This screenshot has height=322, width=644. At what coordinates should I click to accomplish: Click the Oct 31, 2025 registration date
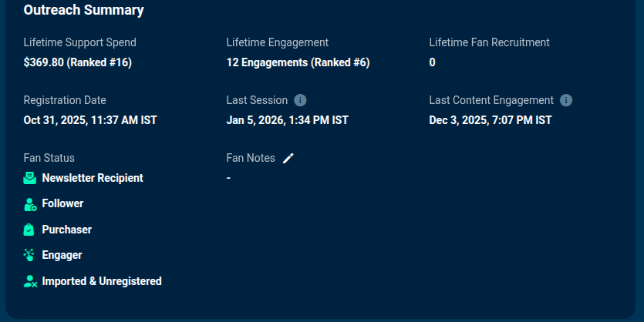tap(90, 120)
